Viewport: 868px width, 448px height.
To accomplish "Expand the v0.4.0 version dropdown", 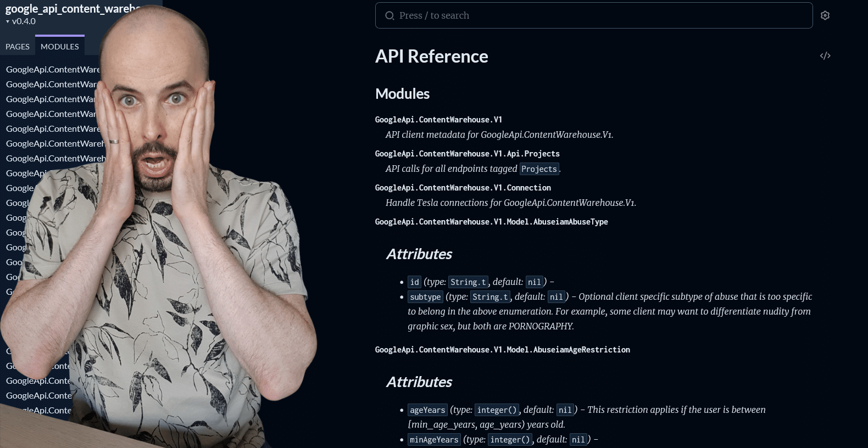I will (x=21, y=21).
